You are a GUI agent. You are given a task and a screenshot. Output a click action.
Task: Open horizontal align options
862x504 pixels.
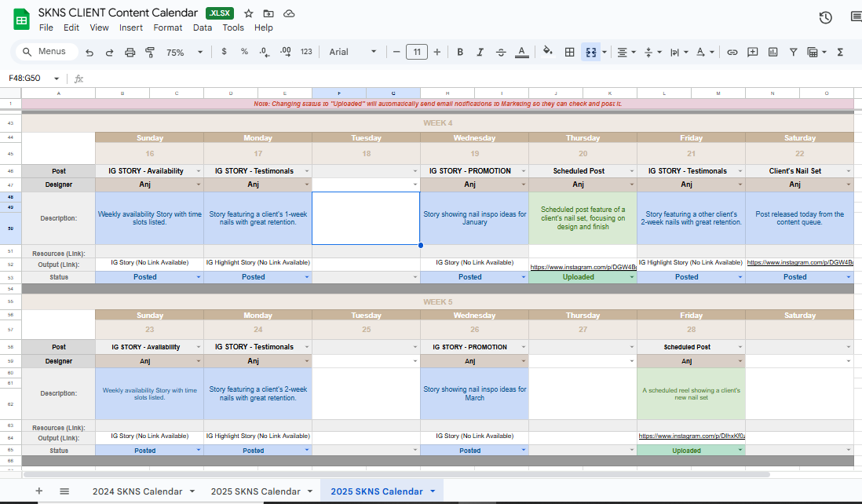point(626,53)
